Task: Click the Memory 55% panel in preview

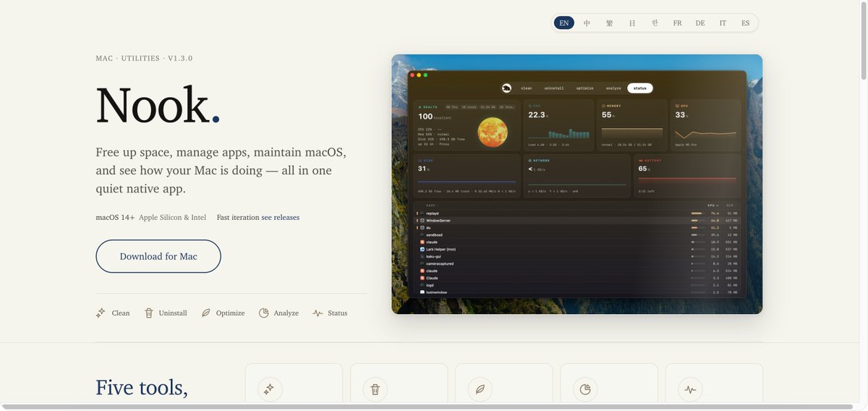Action: 632,125
